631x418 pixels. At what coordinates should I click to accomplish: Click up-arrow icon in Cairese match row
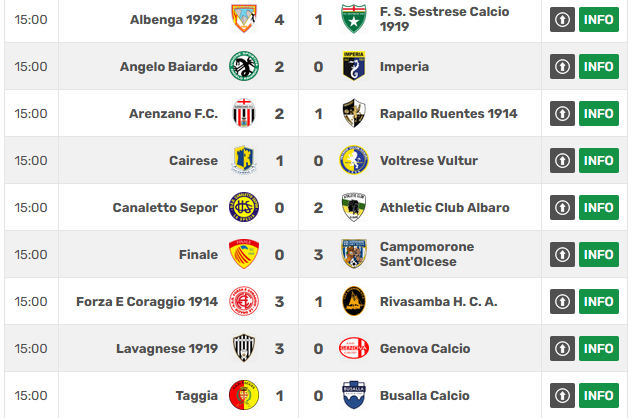click(x=562, y=161)
